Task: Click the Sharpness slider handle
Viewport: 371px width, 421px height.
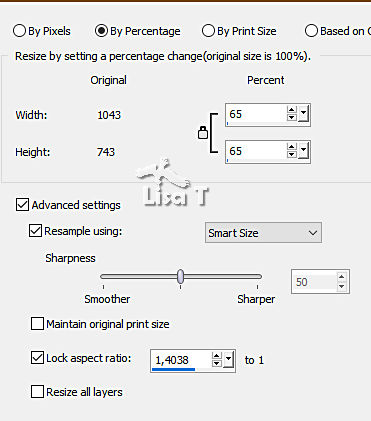Action: click(180, 276)
